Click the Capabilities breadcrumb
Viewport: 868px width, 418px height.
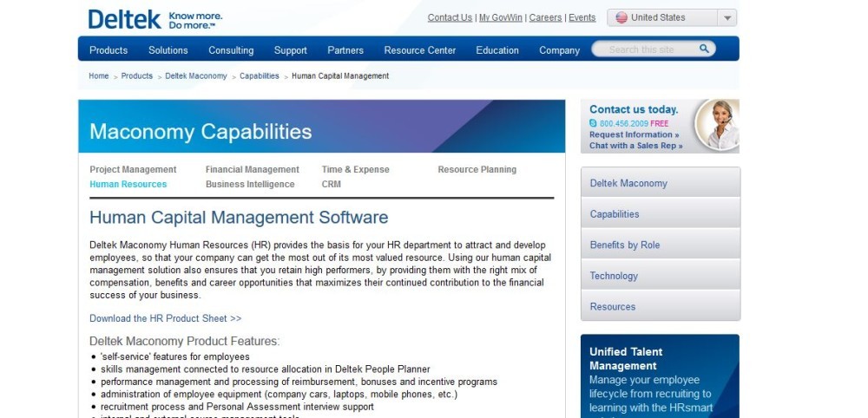259,76
